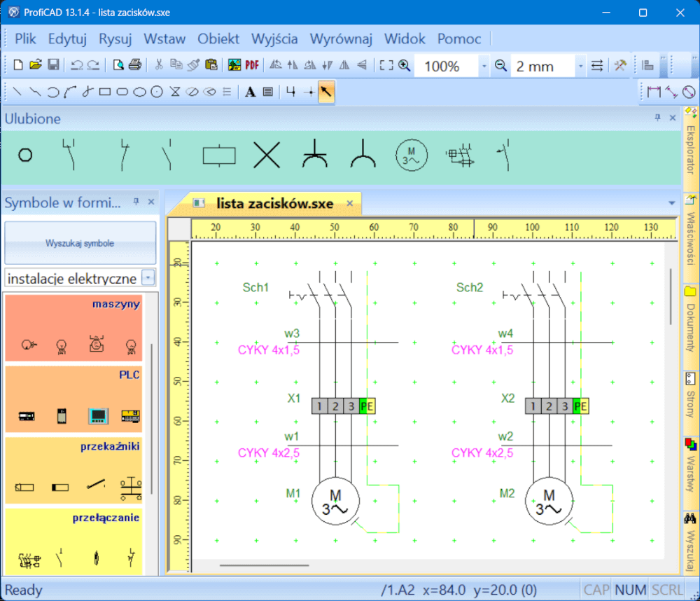Zoom out with the magnifier minus icon
Image resolution: width=700 pixels, height=601 pixels.
pyautogui.click(x=501, y=66)
